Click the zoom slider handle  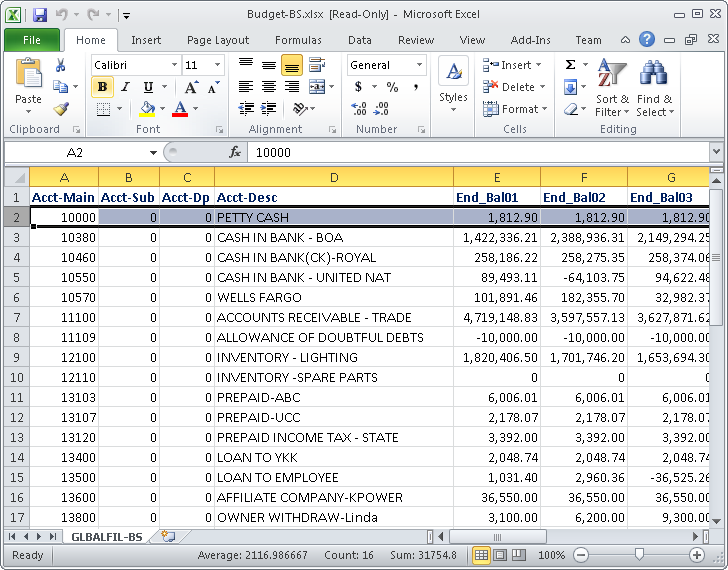[x=639, y=554]
